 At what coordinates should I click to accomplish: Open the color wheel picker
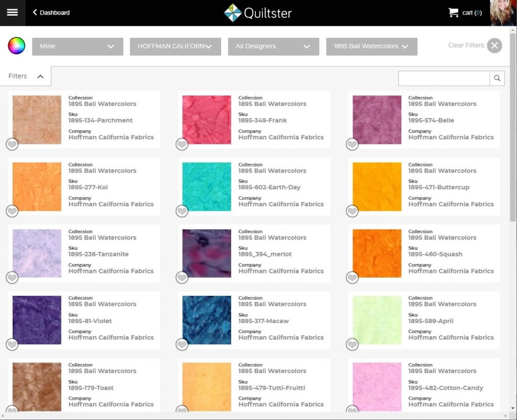(x=17, y=45)
